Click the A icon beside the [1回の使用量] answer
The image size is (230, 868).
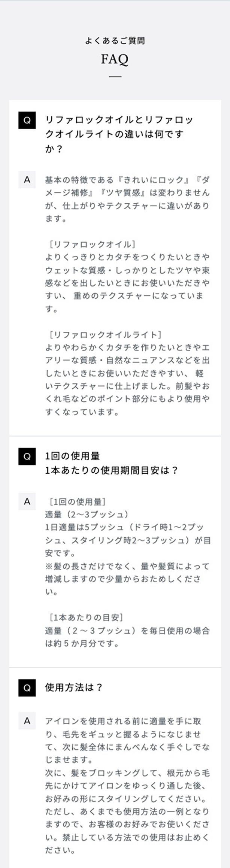coord(27,501)
